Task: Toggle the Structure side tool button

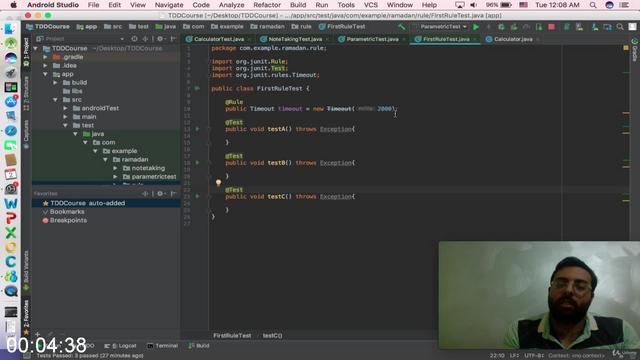Action: (x=26, y=93)
